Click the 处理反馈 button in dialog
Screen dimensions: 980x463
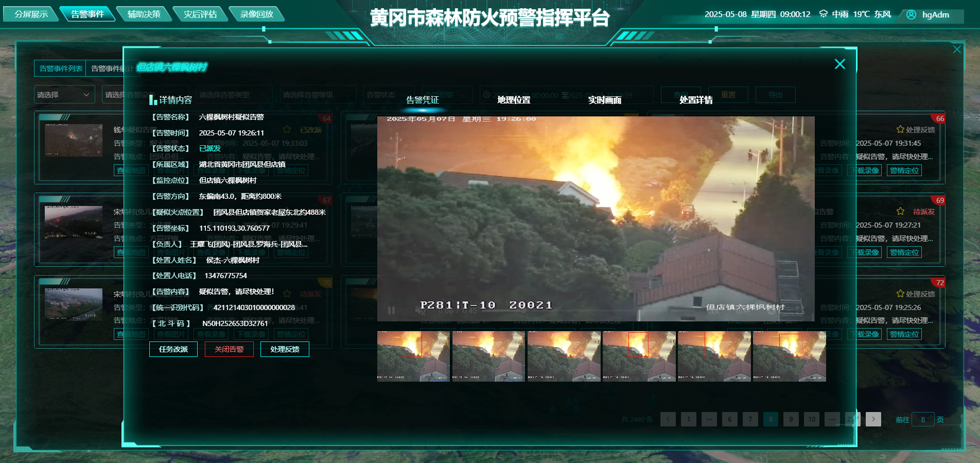(x=285, y=349)
